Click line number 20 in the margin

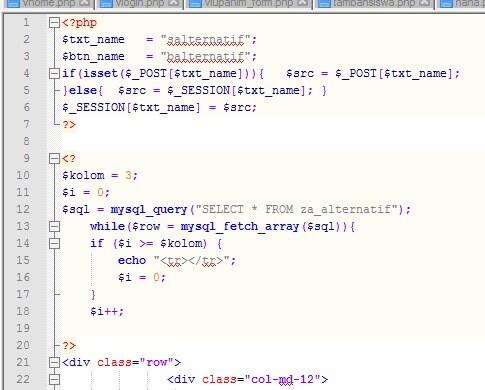(x=23, y=345)
